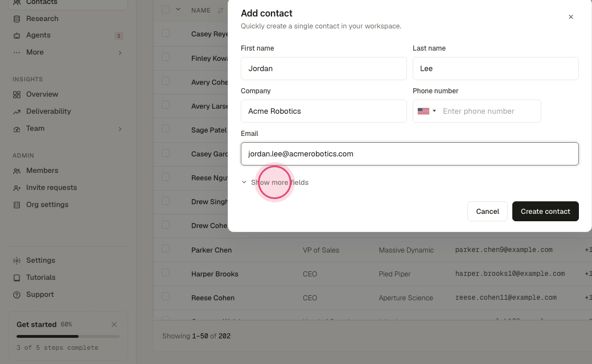
Task: Click the Settings gear icon
Action: point(17,260)
